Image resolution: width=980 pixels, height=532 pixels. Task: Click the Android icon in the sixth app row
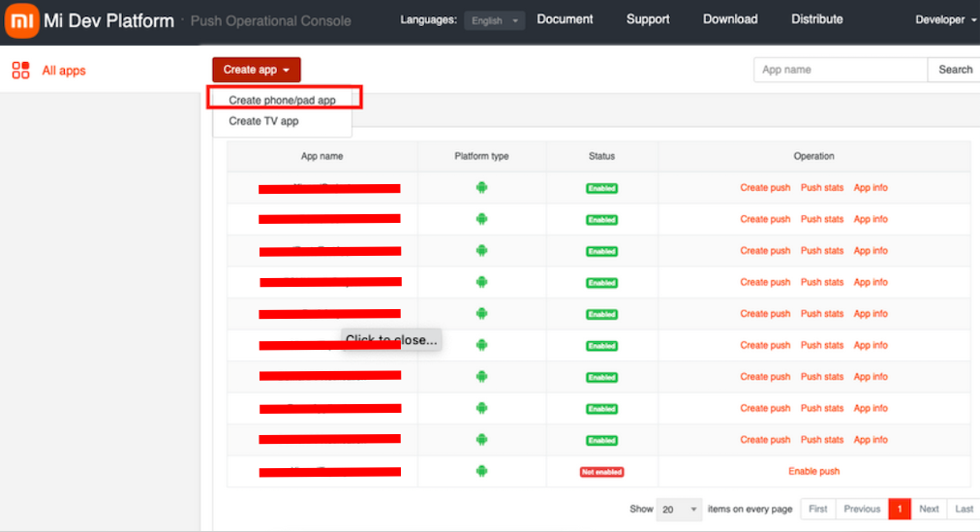[x=481, y=345]
